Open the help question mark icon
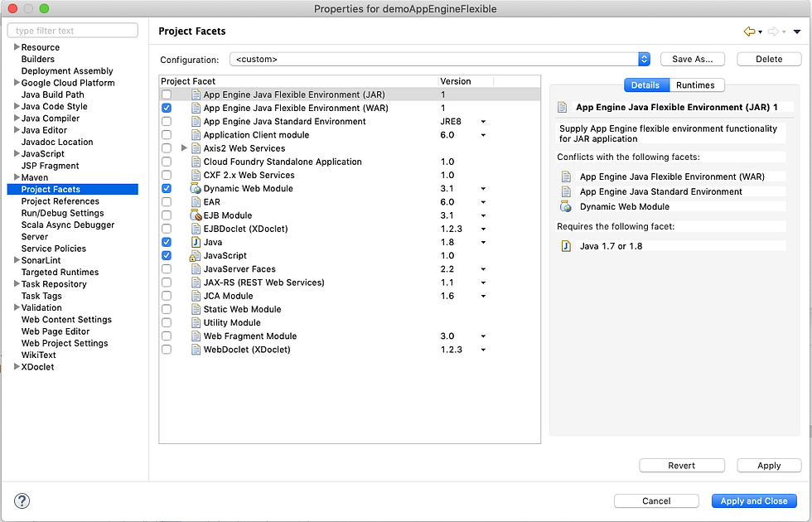The width and height of the screenshot is (812, 522). (22, 500)
